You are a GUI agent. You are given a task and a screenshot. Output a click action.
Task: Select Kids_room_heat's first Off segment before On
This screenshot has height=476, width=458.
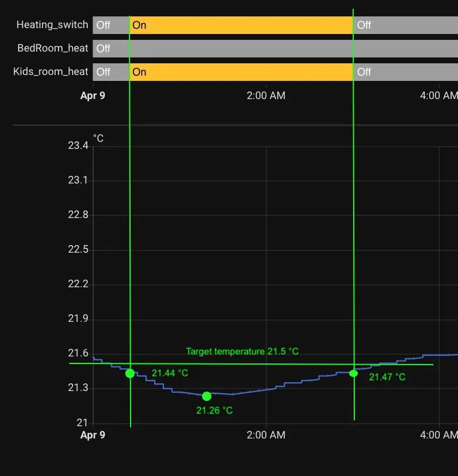111,72
